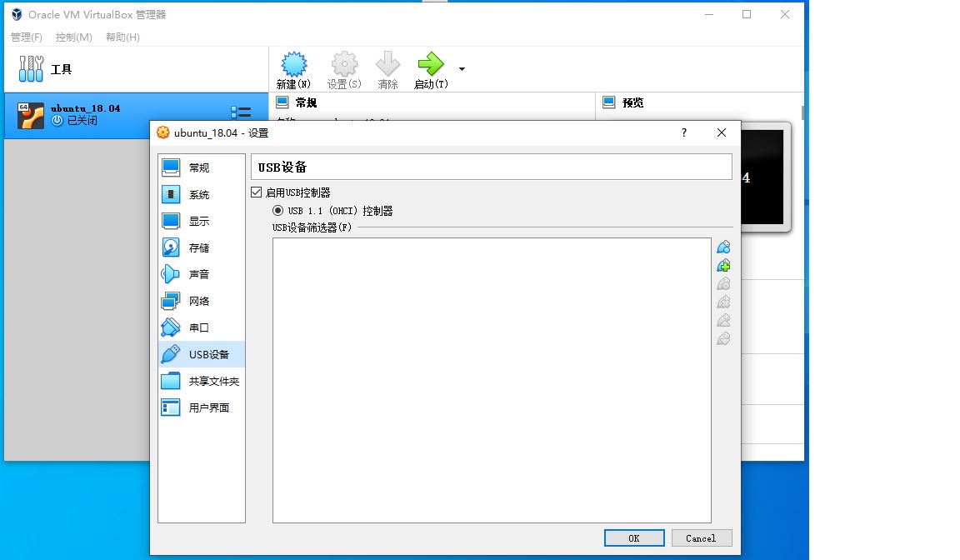Viewport: 960px width, 560px height.
Task: Click the 预览 section header icon
Action: (608, 102)
